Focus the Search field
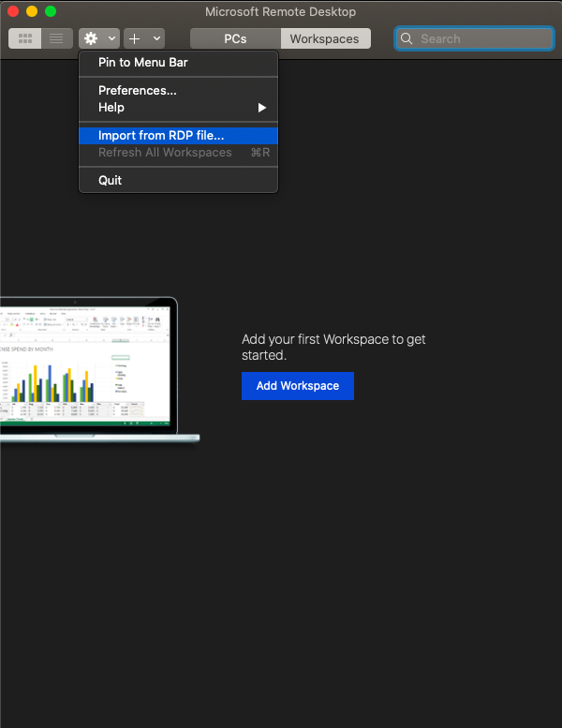 [x=474, y=38]
